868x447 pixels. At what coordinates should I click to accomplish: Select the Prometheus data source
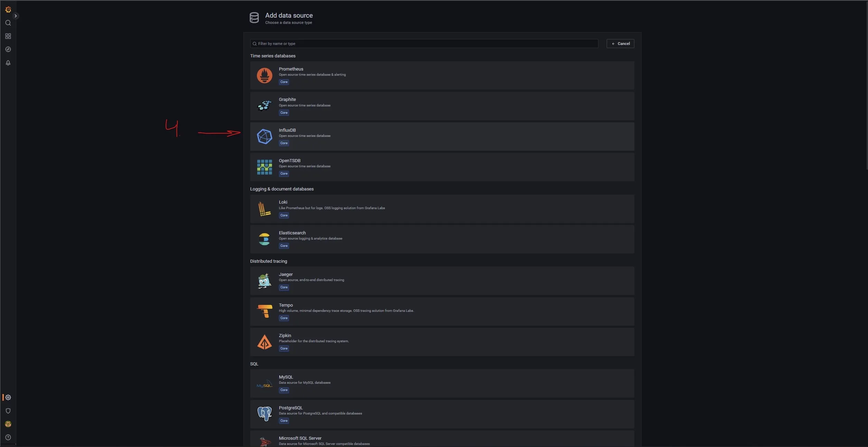click(x=442, y=75)
